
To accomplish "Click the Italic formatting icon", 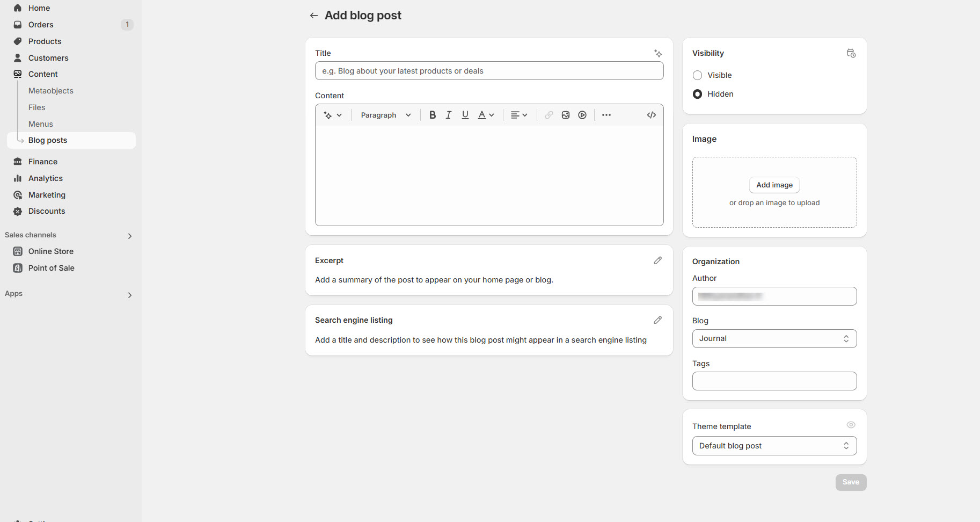I will click(x=449, y=115).
